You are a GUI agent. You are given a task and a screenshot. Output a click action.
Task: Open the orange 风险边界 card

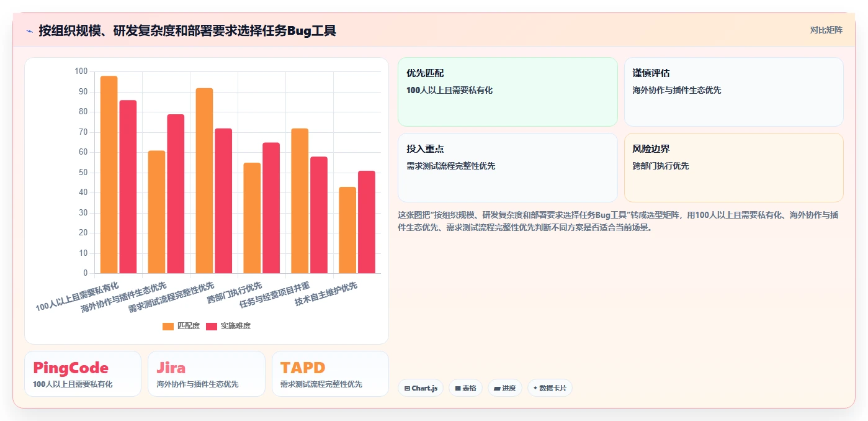733,168
